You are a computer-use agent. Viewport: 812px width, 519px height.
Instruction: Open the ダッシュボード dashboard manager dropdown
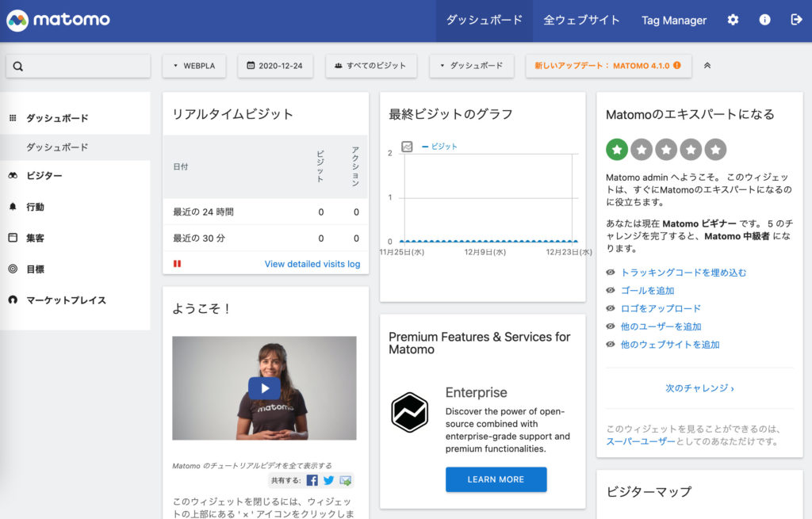pos(471,66)
